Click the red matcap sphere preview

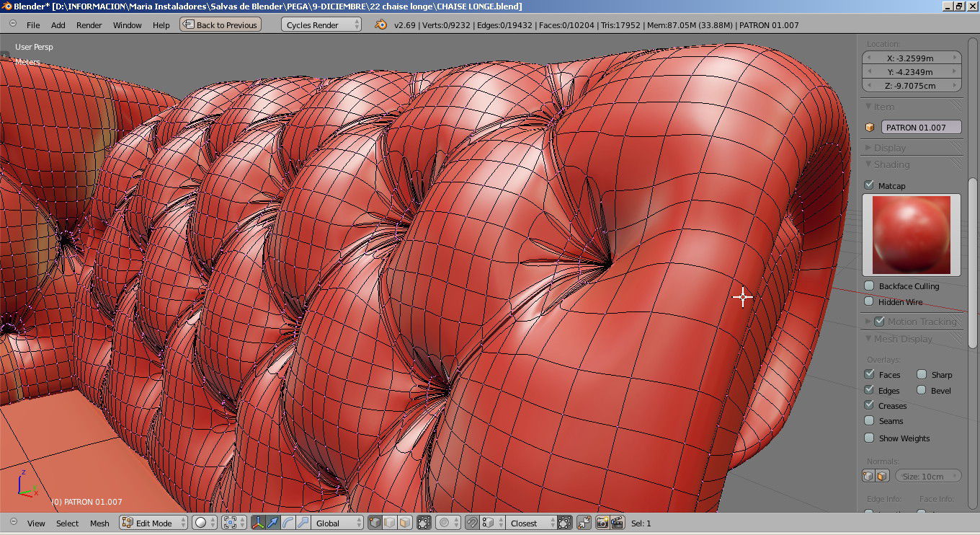(x=911, y=235)
